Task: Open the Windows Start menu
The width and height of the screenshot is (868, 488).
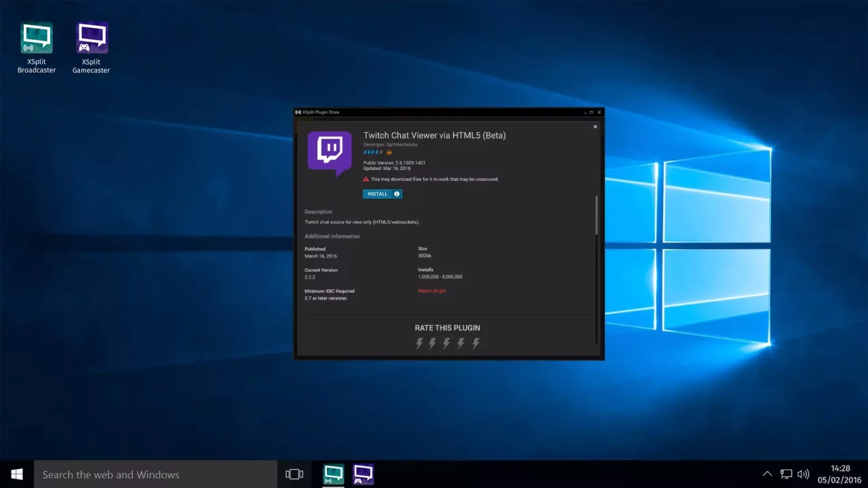Action: click(17, 474)
